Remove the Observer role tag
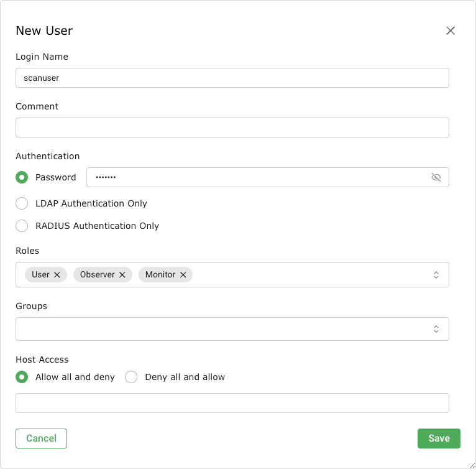476x469 pixels. pyautogui.click(x=122, y=274)
